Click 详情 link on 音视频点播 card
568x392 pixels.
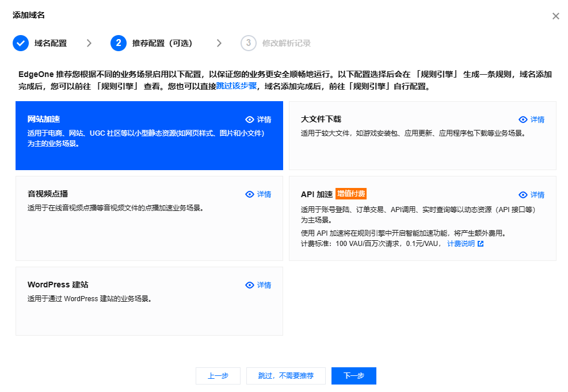(264, 194)
